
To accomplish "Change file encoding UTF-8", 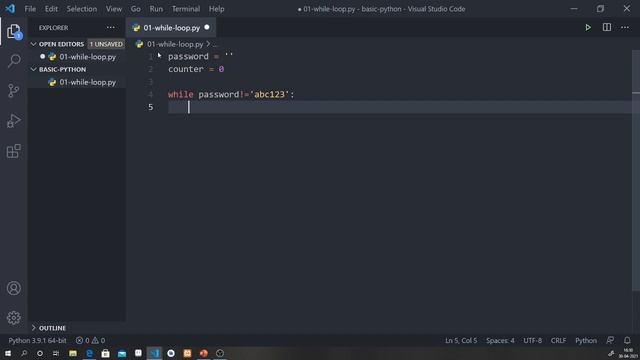I will click(x=533, y=340).
